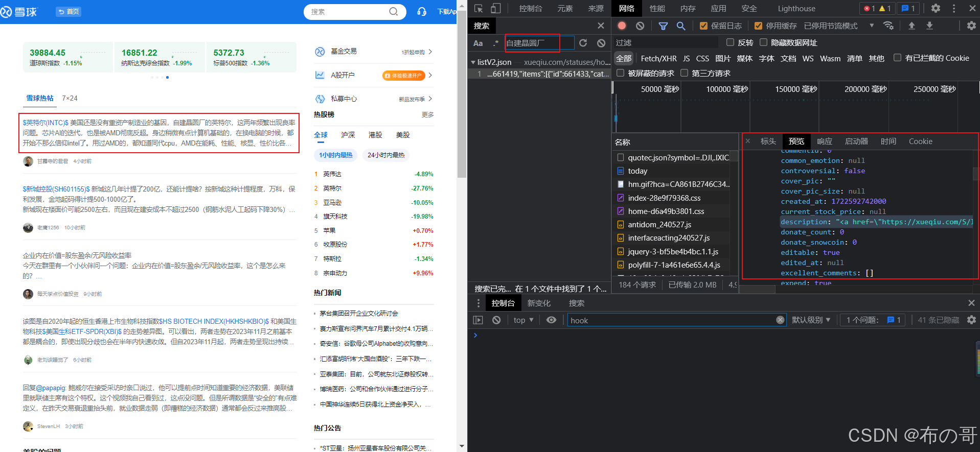Screen dimensions: 980x452
Task: Click the inspect element picker icon
Action: (478, 8)
